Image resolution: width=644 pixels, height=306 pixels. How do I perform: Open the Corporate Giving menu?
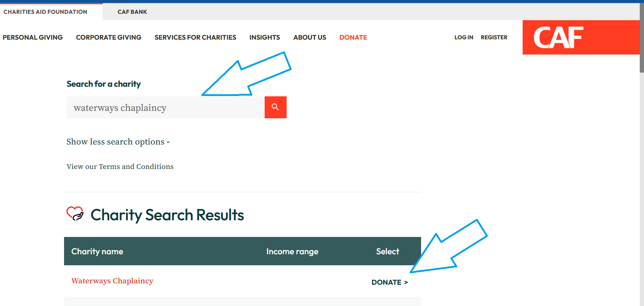click(109, 37)
